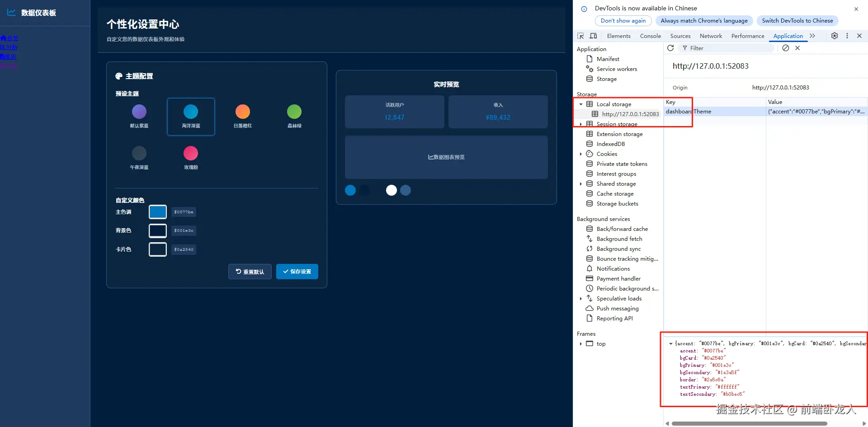Collapse the JSON object preview arrow
This screenshot has height=427, width=868.
pyautogui.click(x=671, y=343)
